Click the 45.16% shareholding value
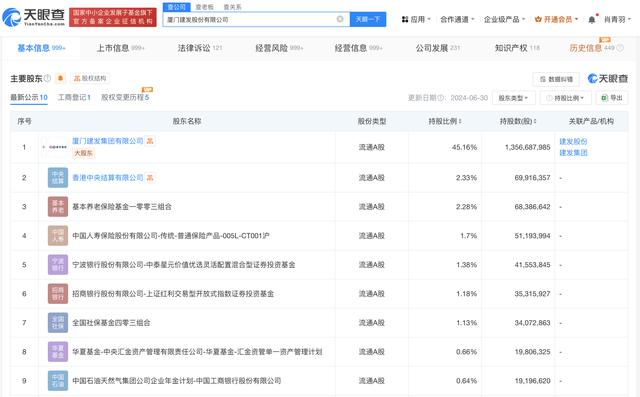Viewport: 640px width, 397px height. coord(464,147)
